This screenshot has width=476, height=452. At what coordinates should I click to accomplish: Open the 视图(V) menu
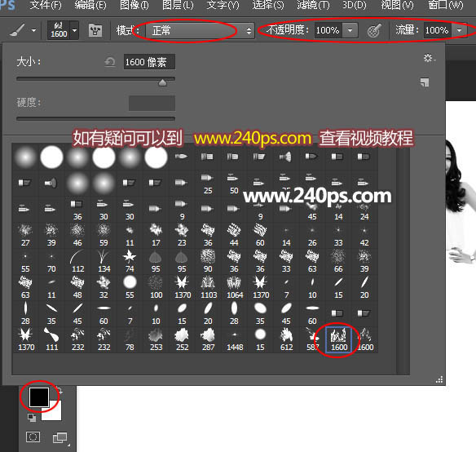pos(398,5)
